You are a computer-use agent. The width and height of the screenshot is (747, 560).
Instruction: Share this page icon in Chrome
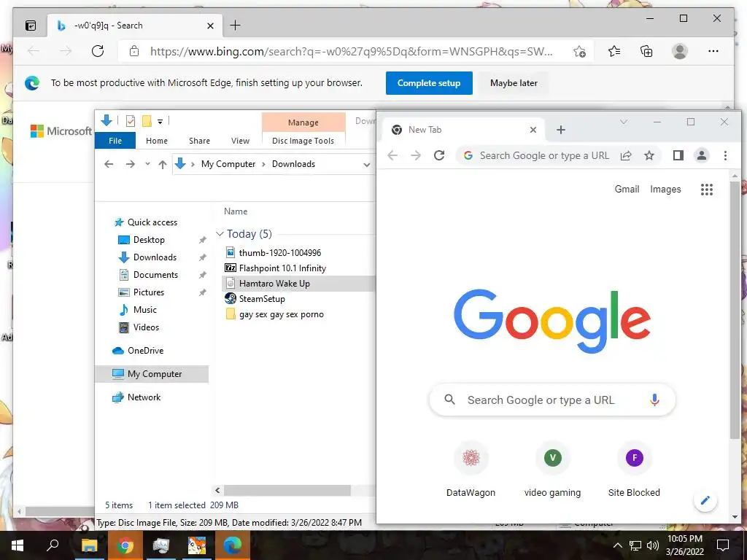pyautogui.click(x=626, y=155)
